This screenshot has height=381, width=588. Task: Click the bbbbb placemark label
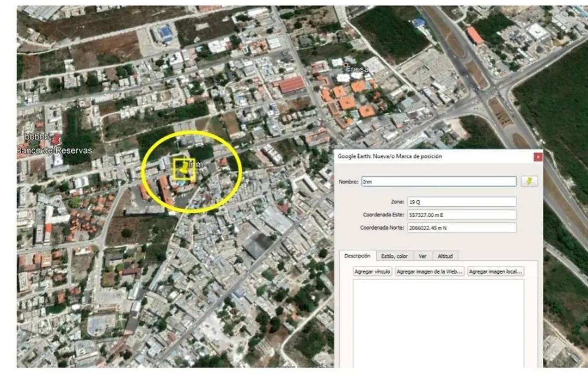point(37,137)
